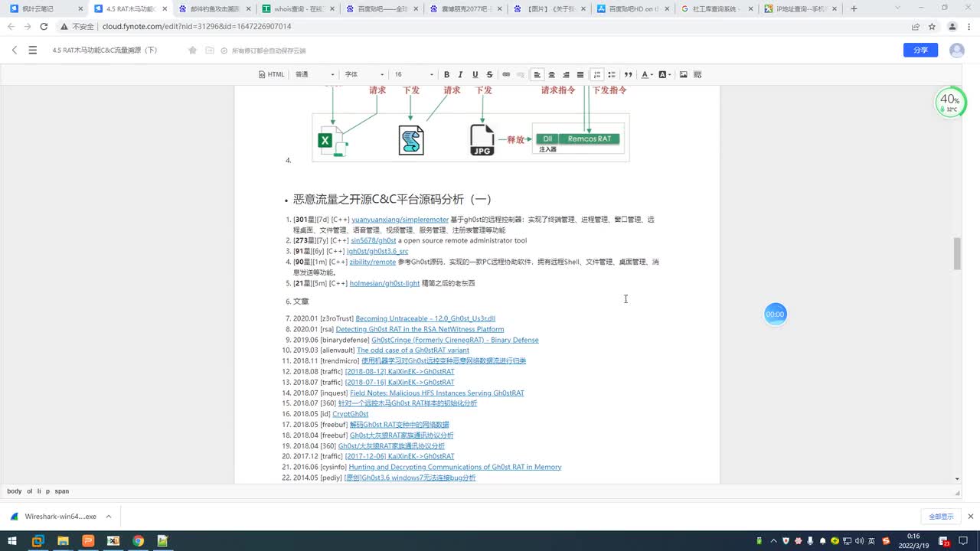Screen dimensions: 980x551
Task: Click the blue 分享 share button
Action: (x=920, y=51)
